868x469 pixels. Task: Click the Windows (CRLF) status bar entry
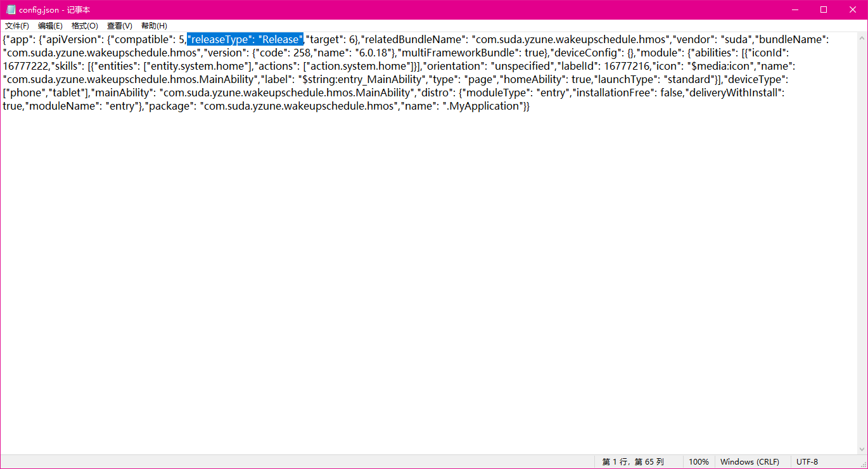[x=750, y=461]
